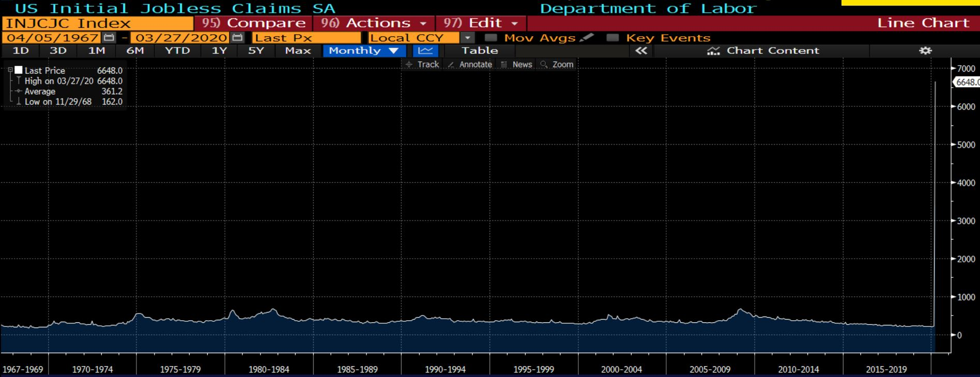Switch to the 6M range tab
Image resolution: width=980 pixels, height=377 pixels.
(x=135, y=51)
